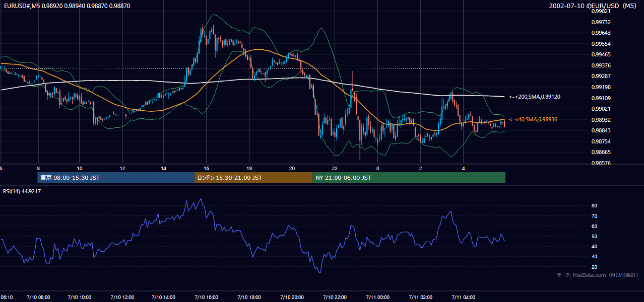Click the RSI(14) 44.9217 indicator label

coord(22,191)
